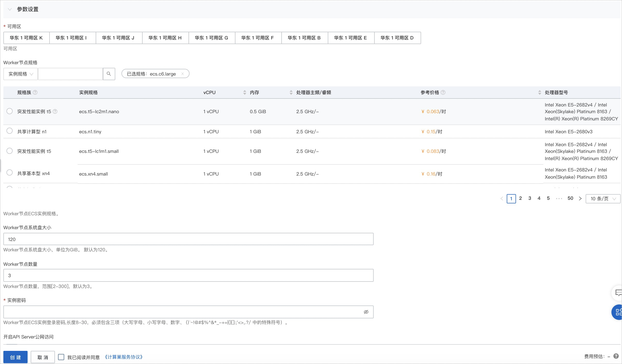Select zone 华东 1 可用区 I
622x364 pixels.
[72, 38]
